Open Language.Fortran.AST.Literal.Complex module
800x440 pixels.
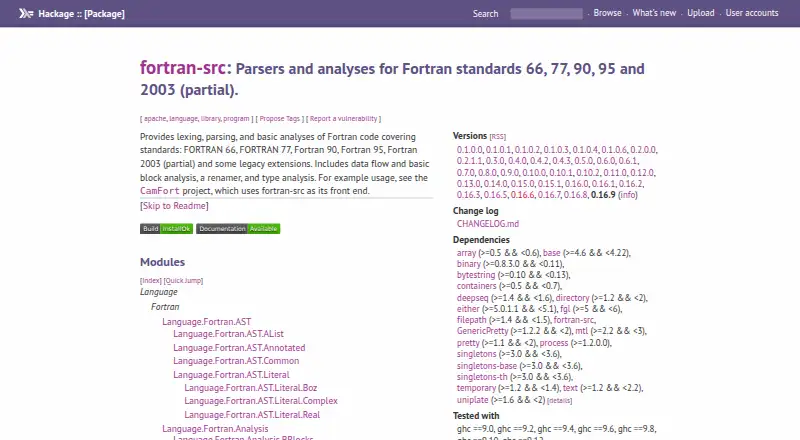coord(261,401)
